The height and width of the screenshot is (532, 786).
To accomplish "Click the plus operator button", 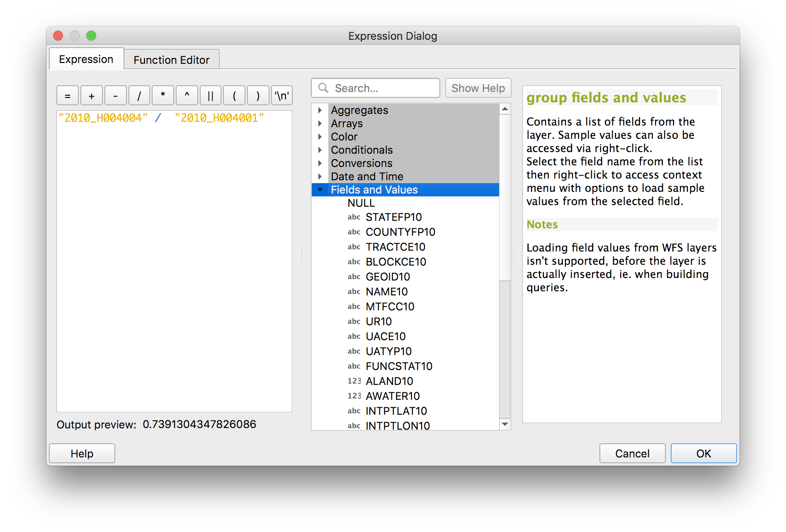I will (92, 96).
